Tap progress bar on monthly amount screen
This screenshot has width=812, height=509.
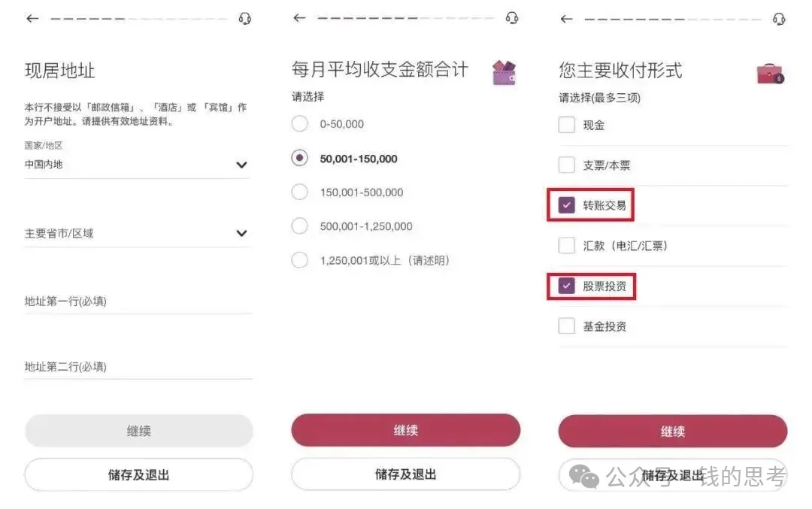coord(405,18)
